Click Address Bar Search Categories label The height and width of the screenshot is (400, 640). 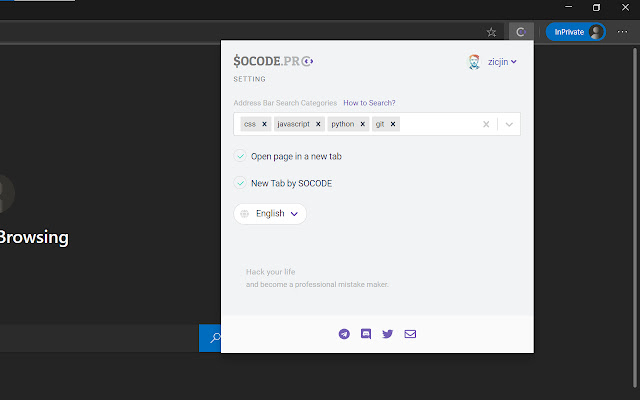point(285,103)
